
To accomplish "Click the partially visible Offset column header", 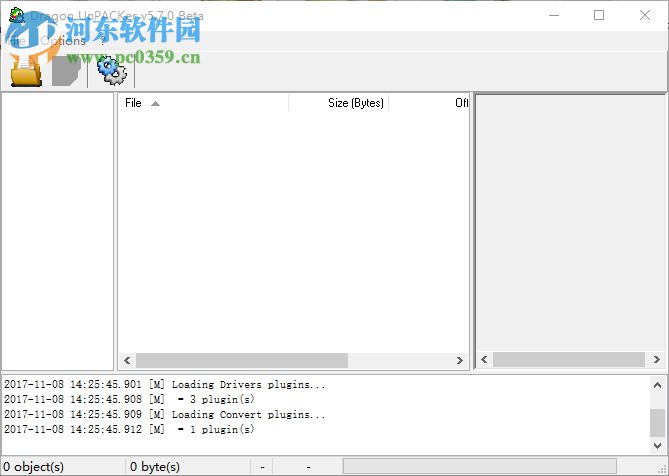I will [429, 103].
